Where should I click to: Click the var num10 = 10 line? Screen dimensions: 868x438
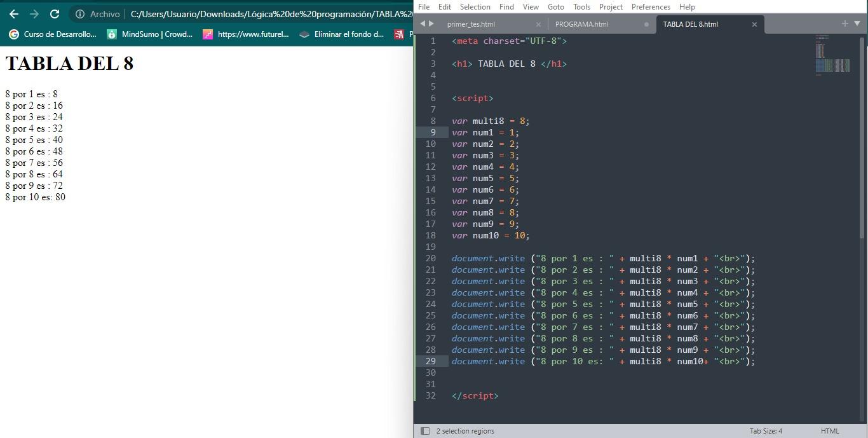tap(491, 235)
